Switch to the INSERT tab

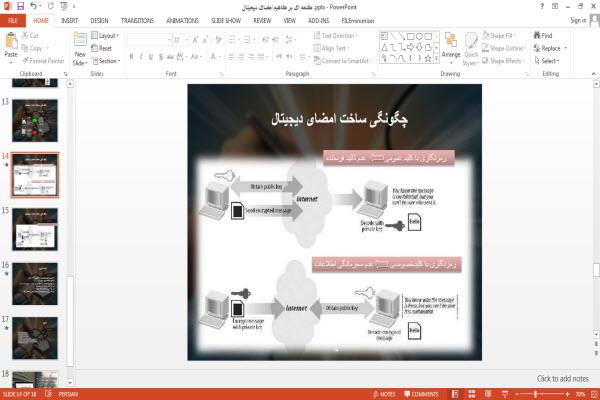tap(69, 21)
